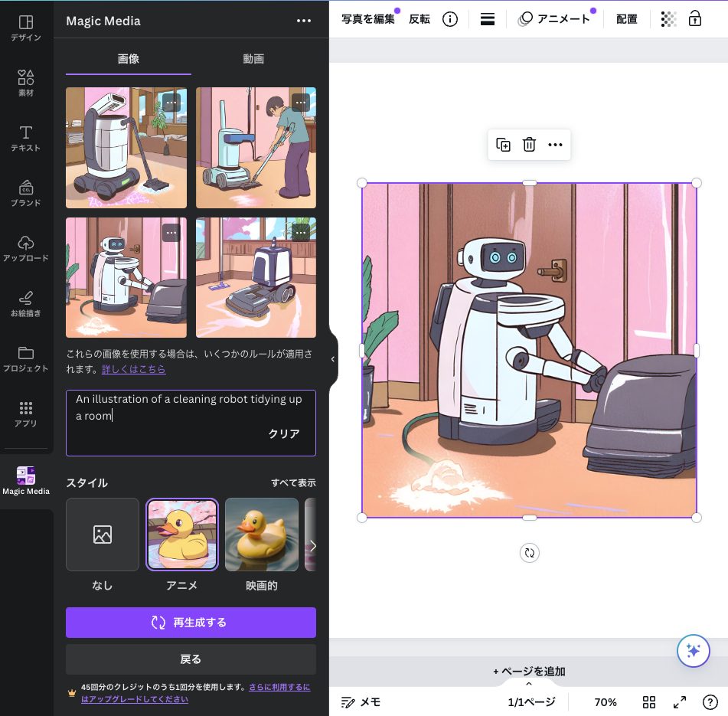Collapse the Magic Media side panel
The width and height of the screenshot is (728, 716).
(x=332, y=358)
